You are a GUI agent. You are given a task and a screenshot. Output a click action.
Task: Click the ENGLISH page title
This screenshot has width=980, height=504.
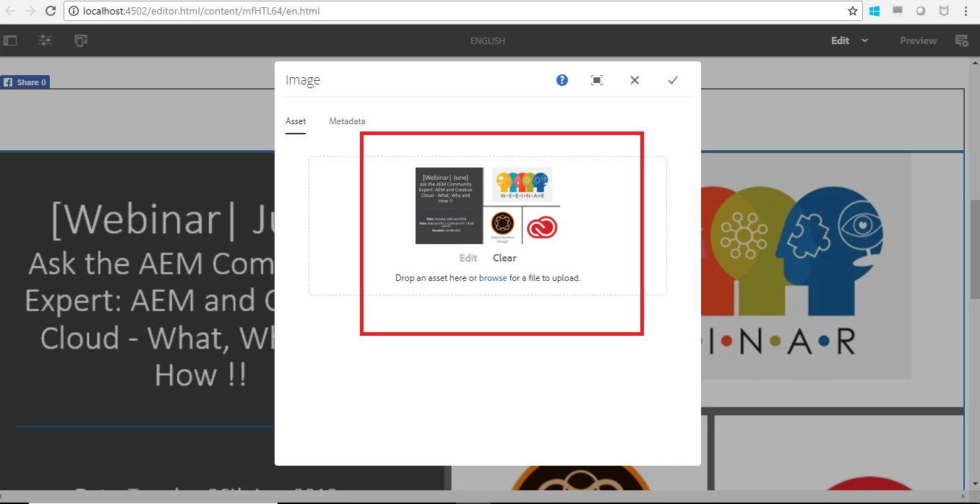488,41
